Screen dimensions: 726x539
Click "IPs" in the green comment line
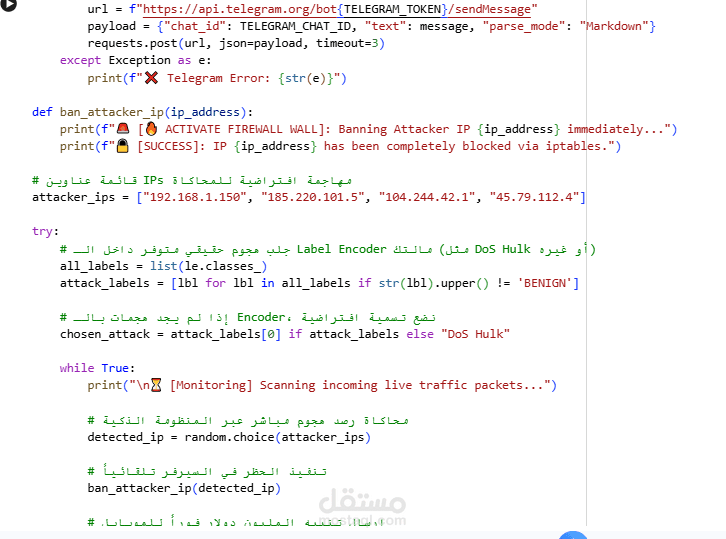(x=153, y=180)
